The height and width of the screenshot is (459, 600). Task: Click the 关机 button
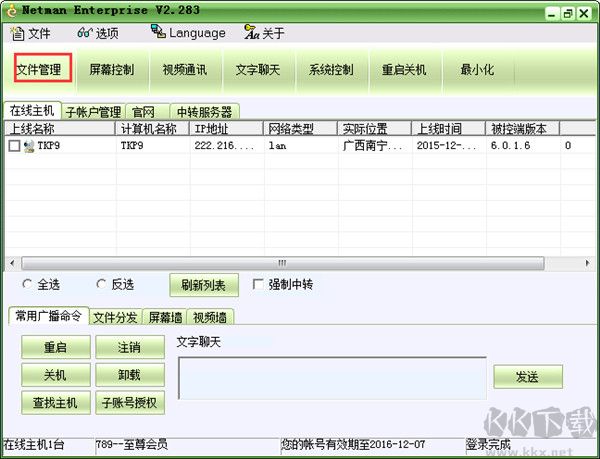coord(56,375)
